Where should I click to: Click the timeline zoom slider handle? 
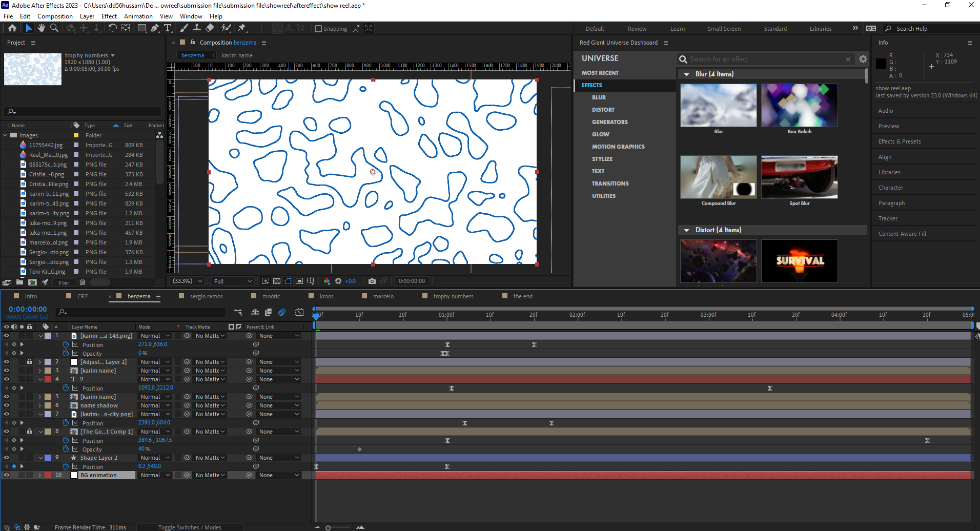tap(328, 527)
